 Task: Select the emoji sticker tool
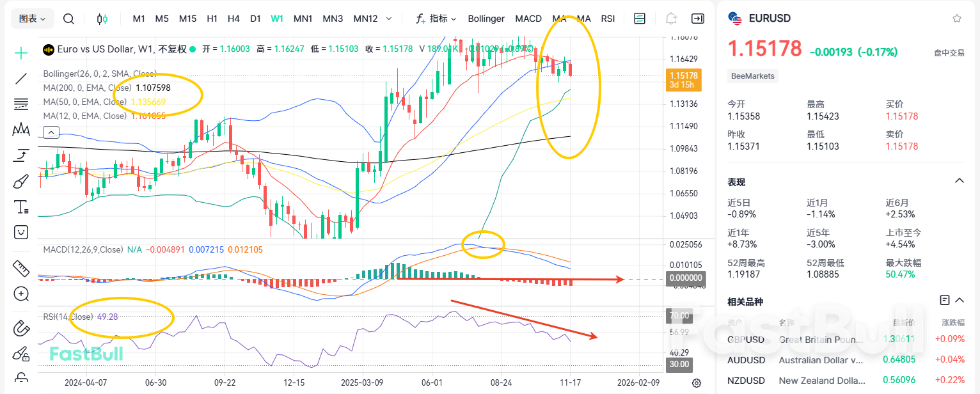[20, 232]
